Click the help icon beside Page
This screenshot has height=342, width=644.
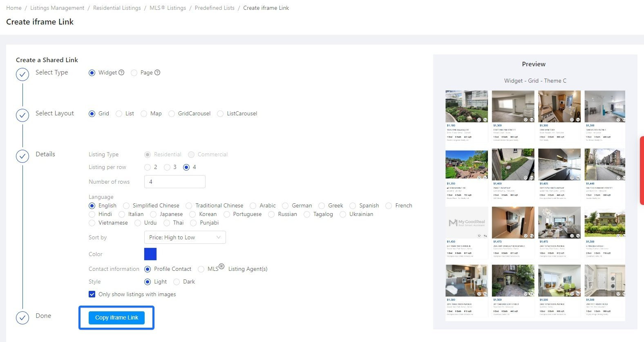point(157,72)
